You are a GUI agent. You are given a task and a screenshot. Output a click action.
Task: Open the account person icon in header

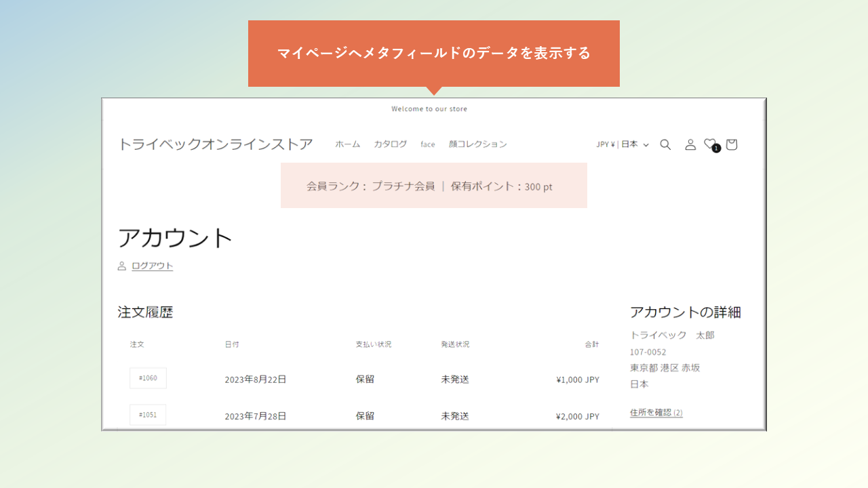pyautogui.click(x=690, y=144)
